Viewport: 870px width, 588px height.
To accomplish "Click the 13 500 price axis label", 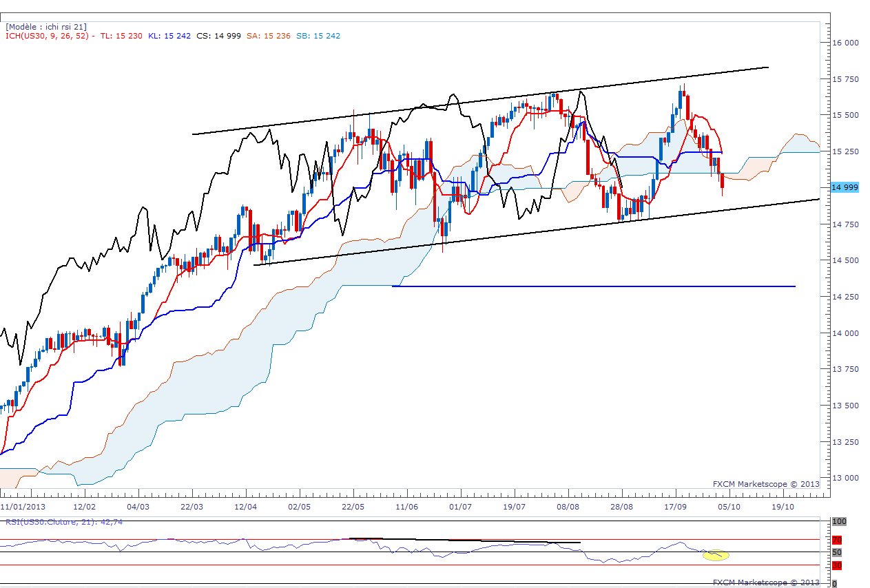I will point(845,406).
